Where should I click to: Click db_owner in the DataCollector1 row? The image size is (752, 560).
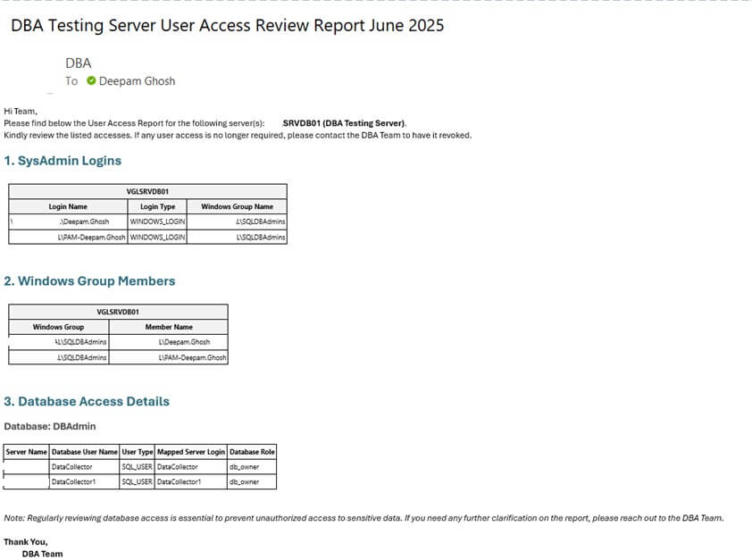coord(244,481)
